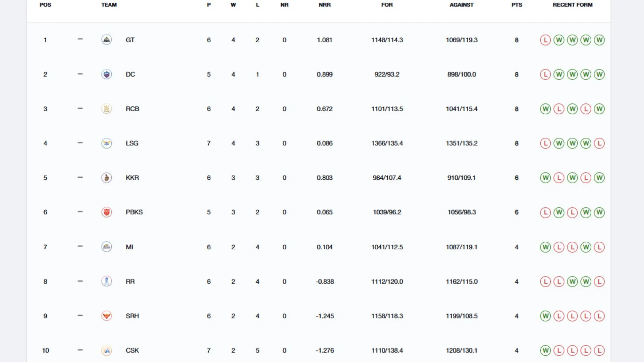Select the RCB team name
This screenshot has width=644, height=362.
point(132,109)
